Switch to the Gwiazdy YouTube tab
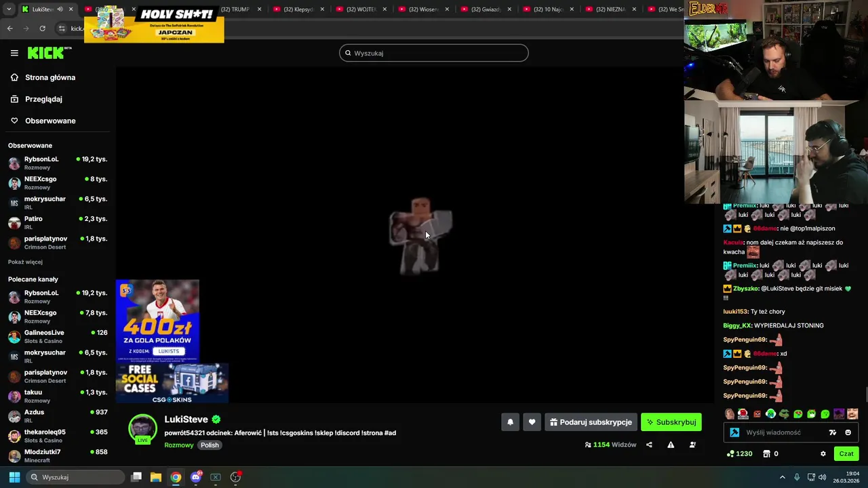This screenshot has width=868, height=488. click(x=486, y=9)
